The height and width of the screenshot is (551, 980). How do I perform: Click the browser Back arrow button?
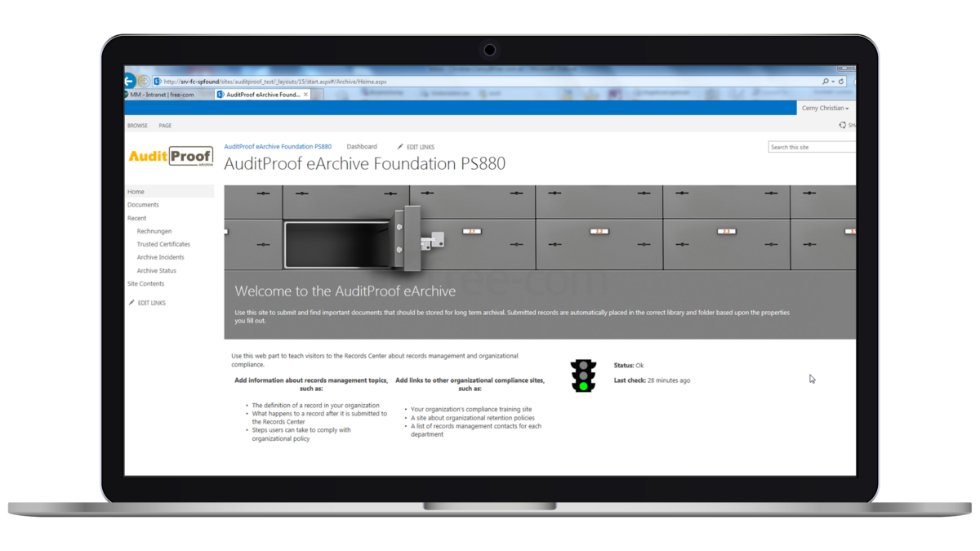(x=130, y=81)
